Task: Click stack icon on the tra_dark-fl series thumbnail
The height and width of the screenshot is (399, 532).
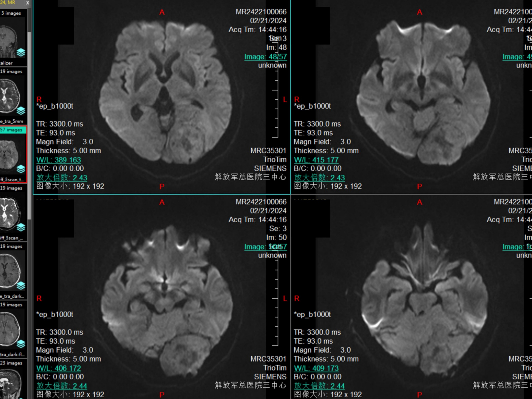Action: point(21,344)
